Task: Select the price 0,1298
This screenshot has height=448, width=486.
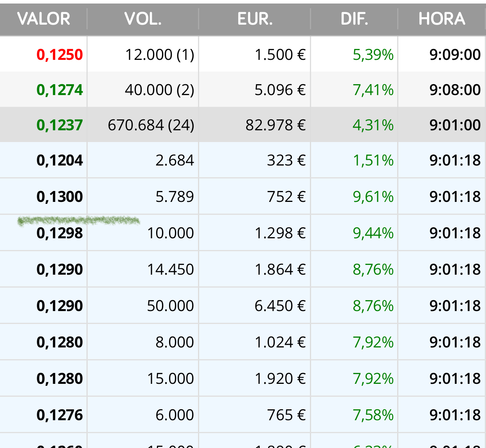Action: [59, 233]
